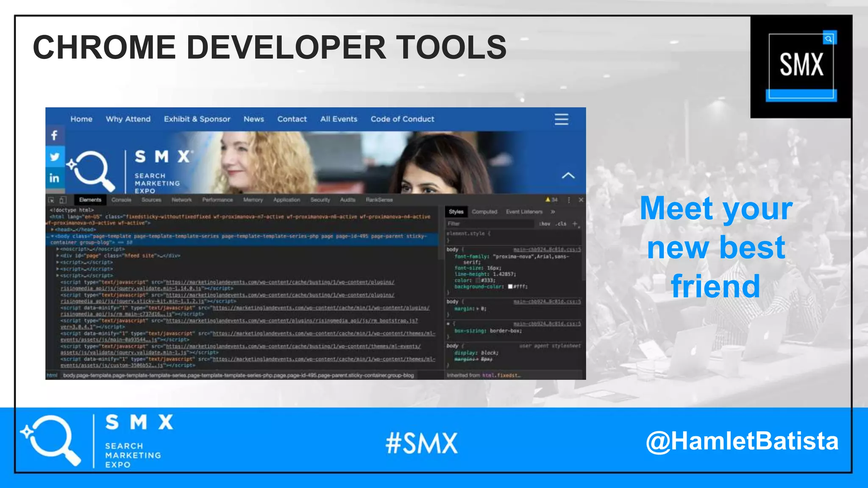The width and height of the screenshot is (868, 488).
Task: Click jquery.sticky-kit.min-1.1.2.js script URL
Action: 228,298
